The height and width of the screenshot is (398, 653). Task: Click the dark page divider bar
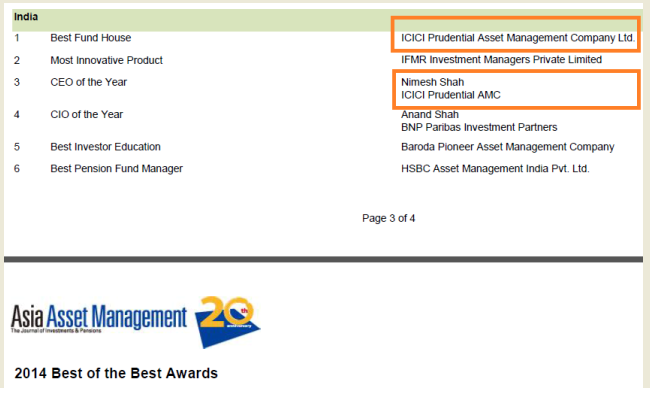pyautogui.click(x=323, y=259)
